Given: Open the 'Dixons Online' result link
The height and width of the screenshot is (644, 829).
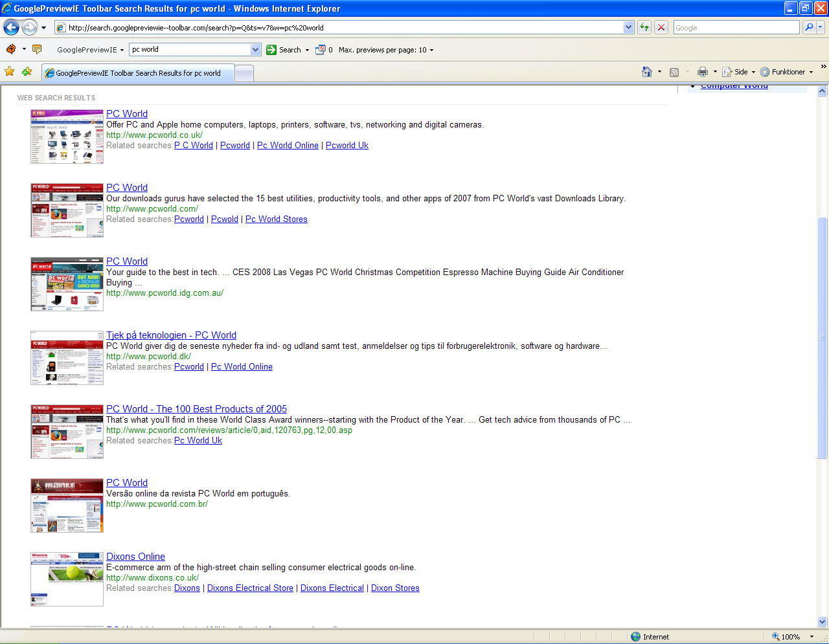Looking at the screenshot, I should tap(135, 557).
